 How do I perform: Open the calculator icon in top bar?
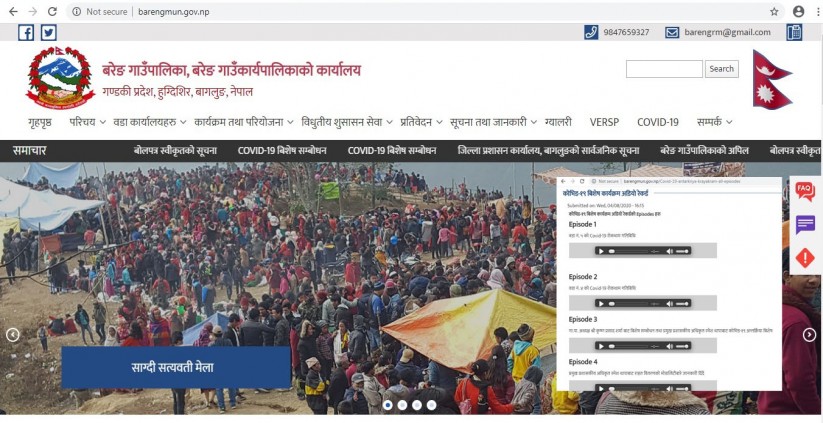point(794,32)
